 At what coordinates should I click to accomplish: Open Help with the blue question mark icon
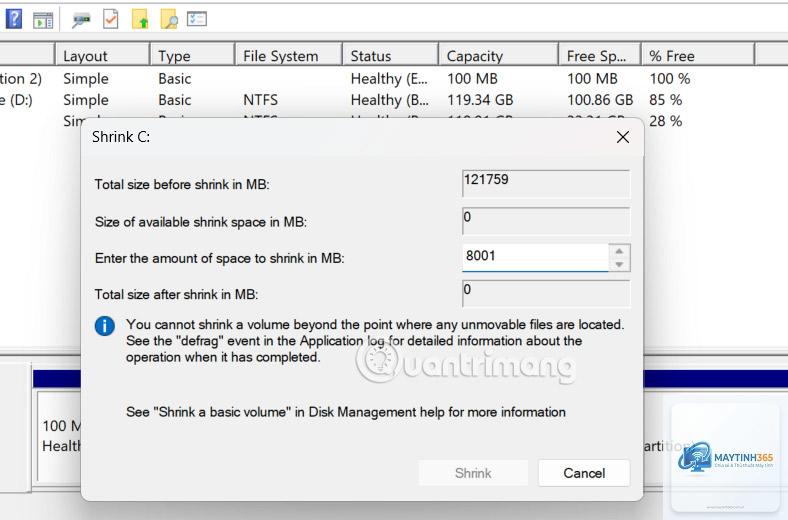coord(14,19)
